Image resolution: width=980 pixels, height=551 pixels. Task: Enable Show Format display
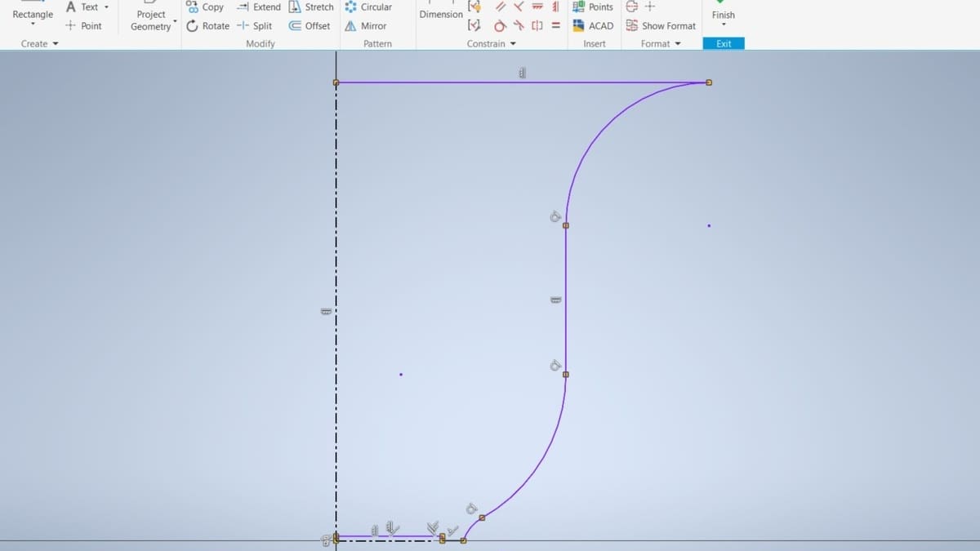(661, 25)
